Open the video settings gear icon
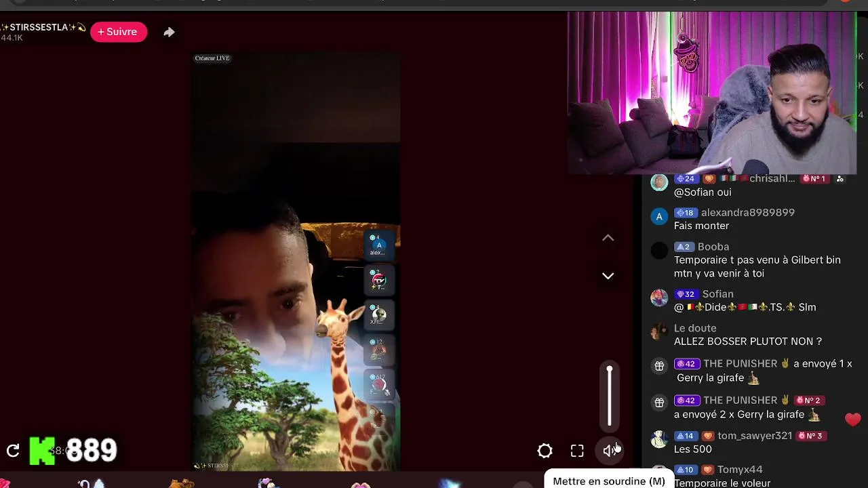Image resolution: width=868 pixels, height=488 pixels. tap(545, 451)
